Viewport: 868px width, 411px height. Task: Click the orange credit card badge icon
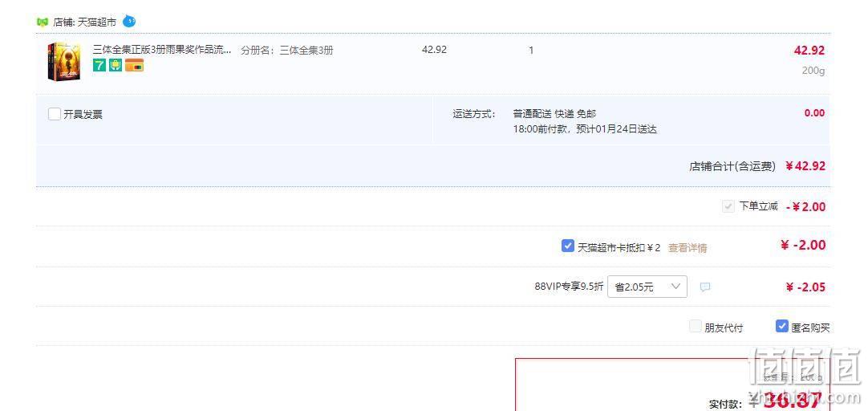[134, 65]
